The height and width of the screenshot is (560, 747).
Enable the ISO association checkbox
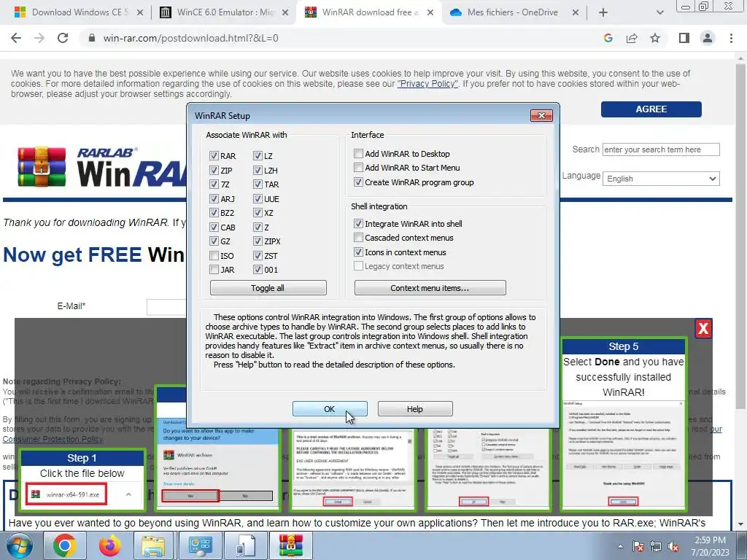pyautogui.click(x=214, y=256)
